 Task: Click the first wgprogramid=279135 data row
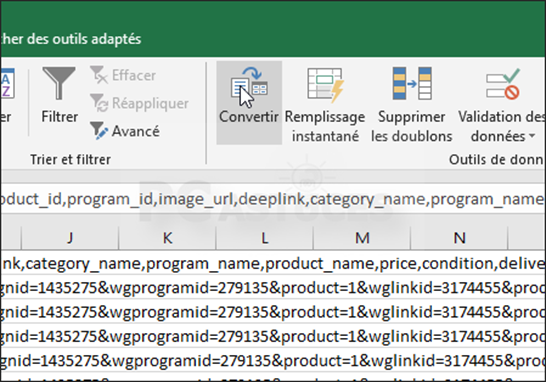[x=273, y=288]
